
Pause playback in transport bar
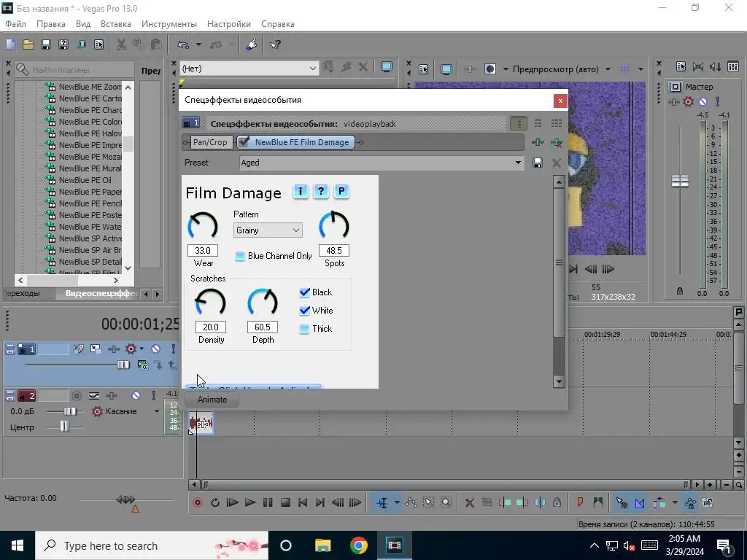tap(267, 502)
